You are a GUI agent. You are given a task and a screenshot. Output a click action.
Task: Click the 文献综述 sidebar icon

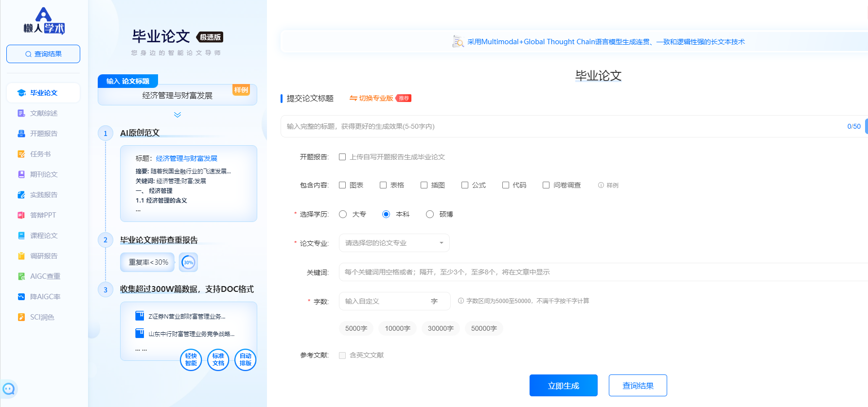pos(21,113)
